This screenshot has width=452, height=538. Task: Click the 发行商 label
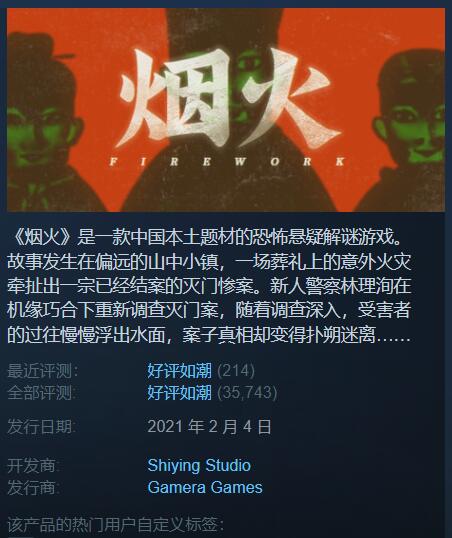34,487
